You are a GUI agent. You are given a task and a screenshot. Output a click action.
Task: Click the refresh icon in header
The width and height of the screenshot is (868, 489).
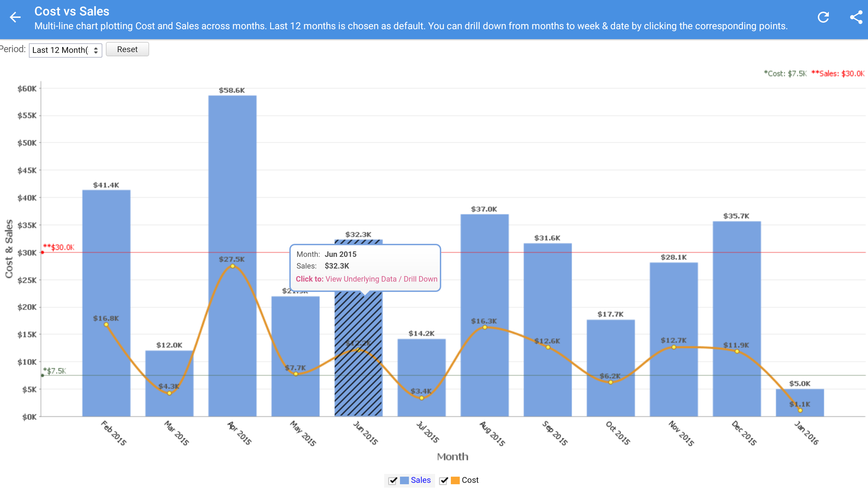pos(823,17)
